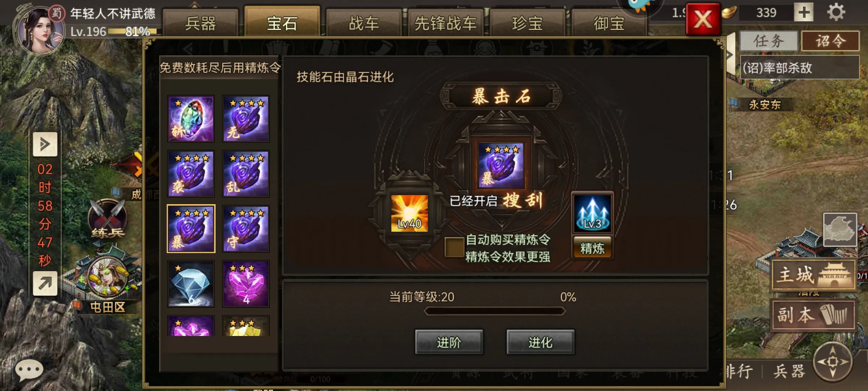868x391 pixels.
Task: Click the current level progress bar
Action: coord(494,311)
